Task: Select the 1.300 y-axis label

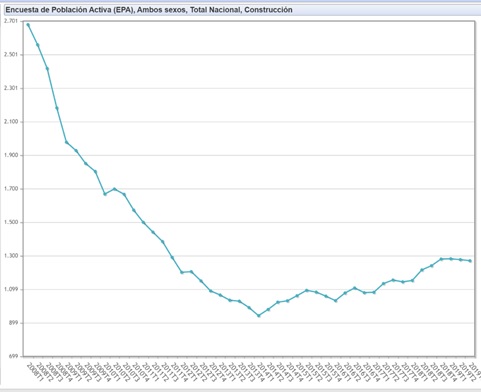Action: point(10,256)
